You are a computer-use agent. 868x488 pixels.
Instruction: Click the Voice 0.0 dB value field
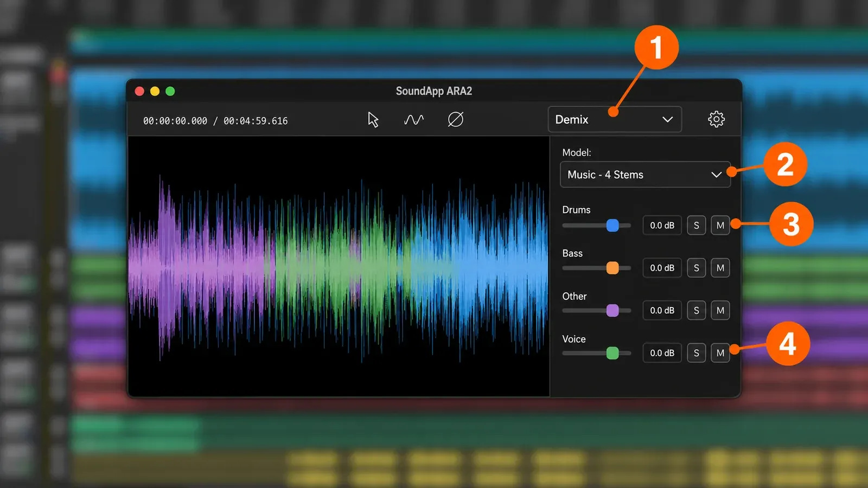(x=662, y=353)
